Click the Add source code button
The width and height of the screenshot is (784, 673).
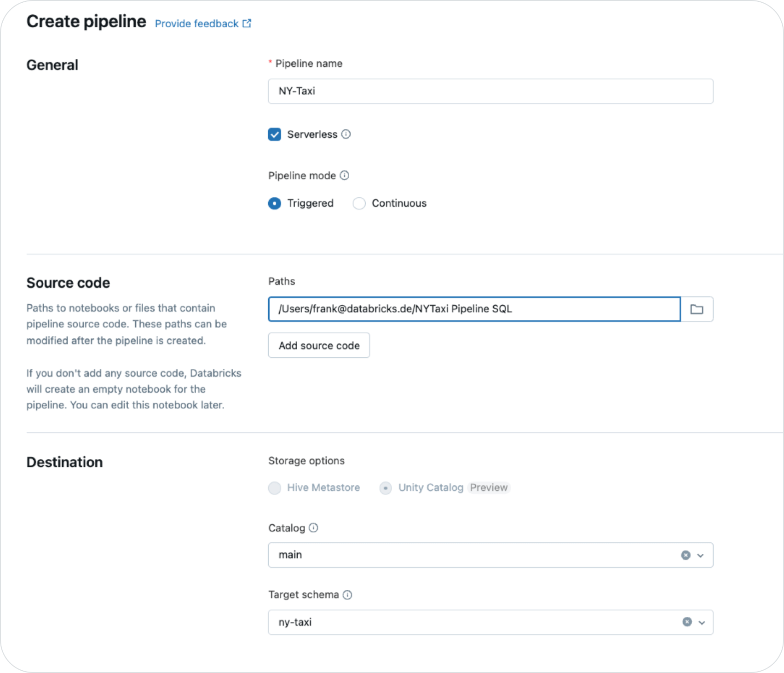click(x=319, y=345)
